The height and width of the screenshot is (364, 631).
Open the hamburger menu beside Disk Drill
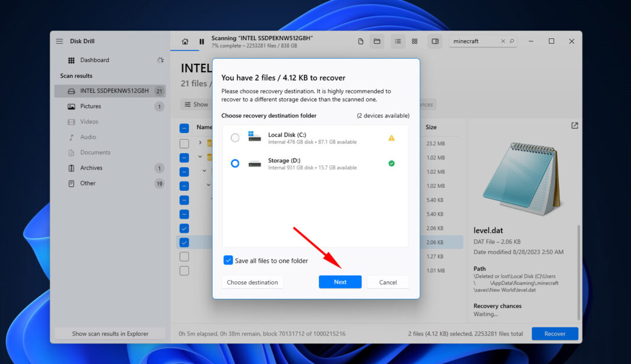[59, 41]
